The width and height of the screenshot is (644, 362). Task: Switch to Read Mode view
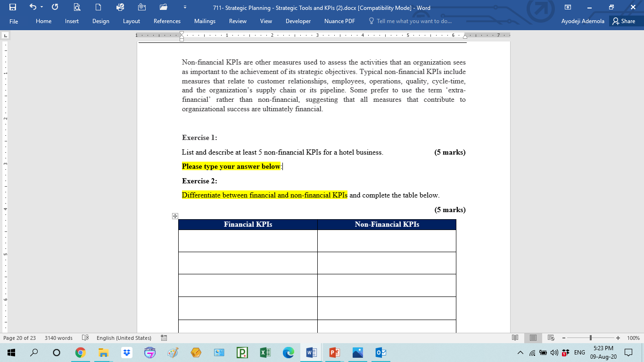tap(515, 337)
